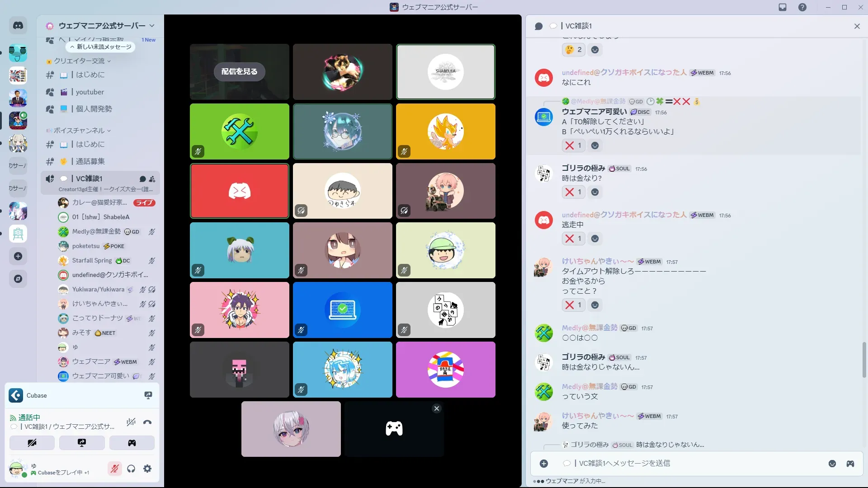The image size is (868, 488).
Task: Open emoji picker in message box
Action: click(832, 464)
